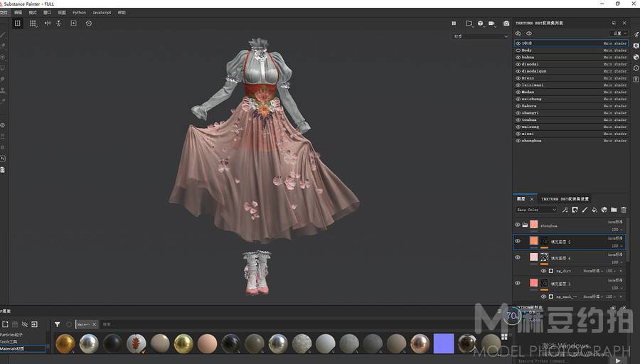This screenshot has width=640, height=364.
Task: Add a folder with the layers folder icon
Action: (x=614, y=210)
